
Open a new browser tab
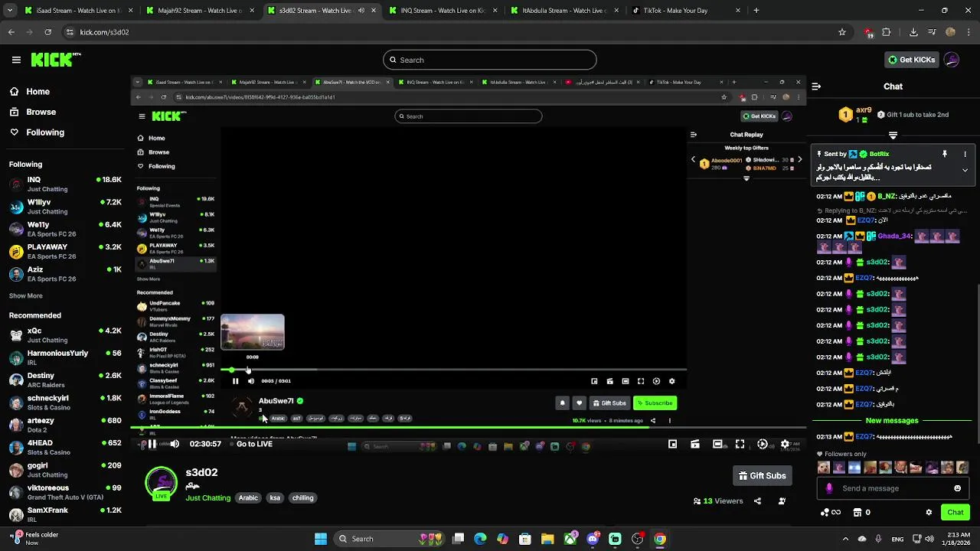[756, 11]
